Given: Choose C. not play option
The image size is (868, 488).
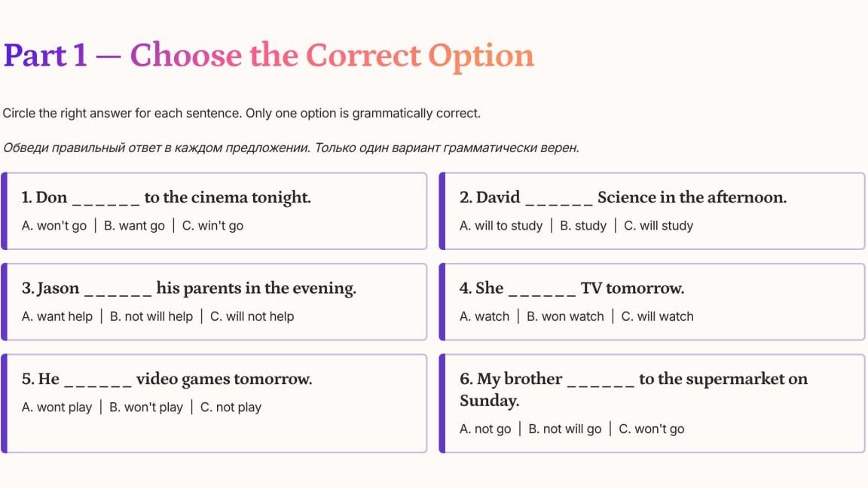Looking at the screenshot, I should tap(231, 407).
